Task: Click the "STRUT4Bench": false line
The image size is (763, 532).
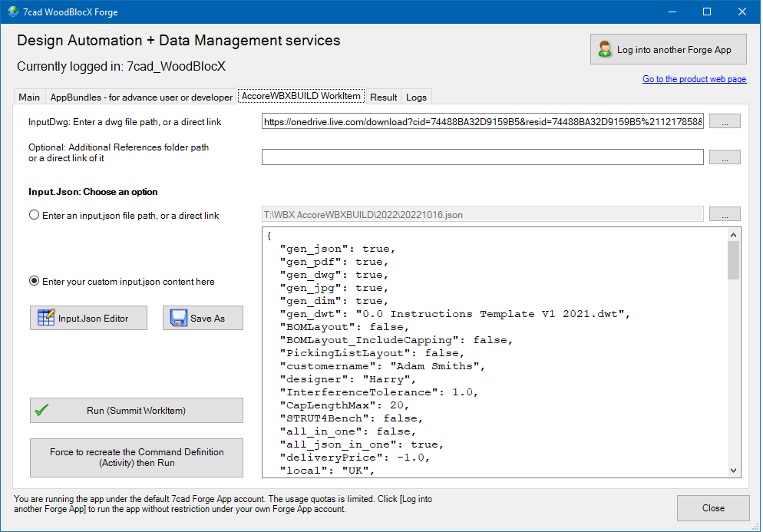Action: [352, 418]
